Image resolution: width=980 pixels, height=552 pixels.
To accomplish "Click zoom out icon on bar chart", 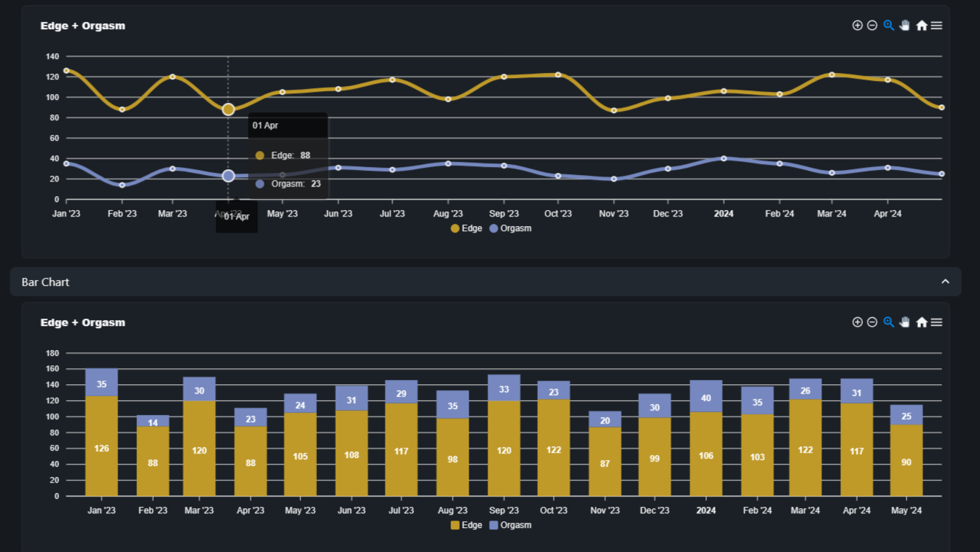I will [872, 322].
